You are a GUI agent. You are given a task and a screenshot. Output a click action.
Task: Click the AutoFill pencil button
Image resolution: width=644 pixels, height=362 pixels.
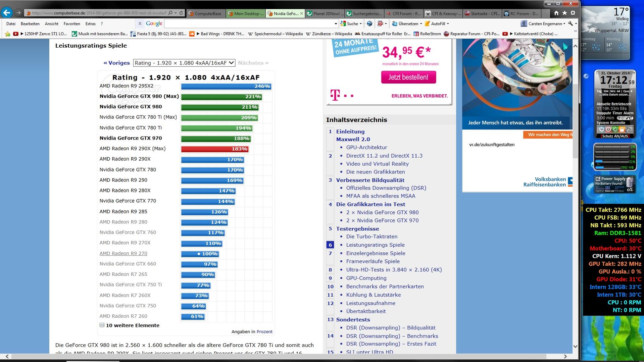437,23
